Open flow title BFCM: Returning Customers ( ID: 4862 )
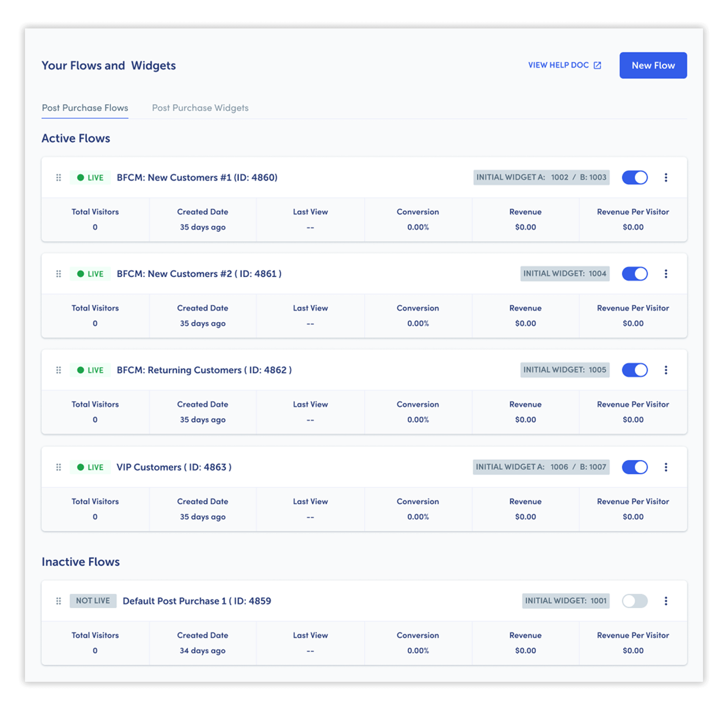Viewport: 728px width, 711px height. (x=204, y=370)
